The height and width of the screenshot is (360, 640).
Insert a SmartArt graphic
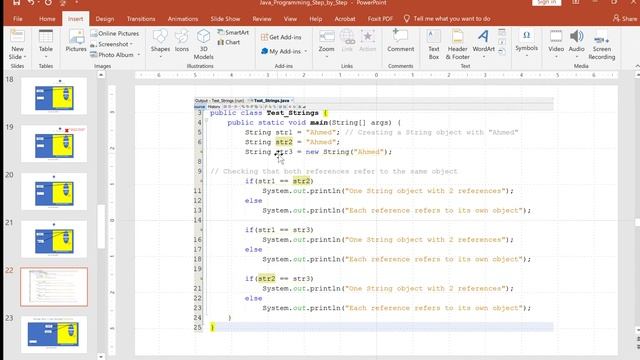[233, 32]
